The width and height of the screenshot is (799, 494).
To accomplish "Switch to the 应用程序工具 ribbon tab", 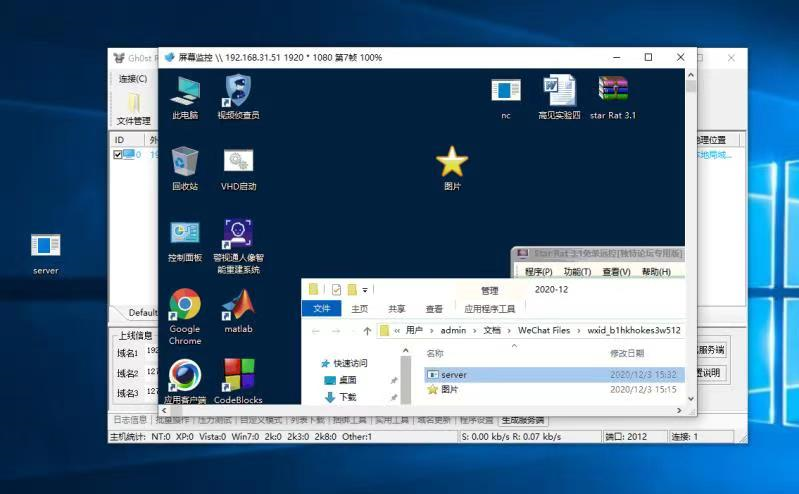I will 490,309.
